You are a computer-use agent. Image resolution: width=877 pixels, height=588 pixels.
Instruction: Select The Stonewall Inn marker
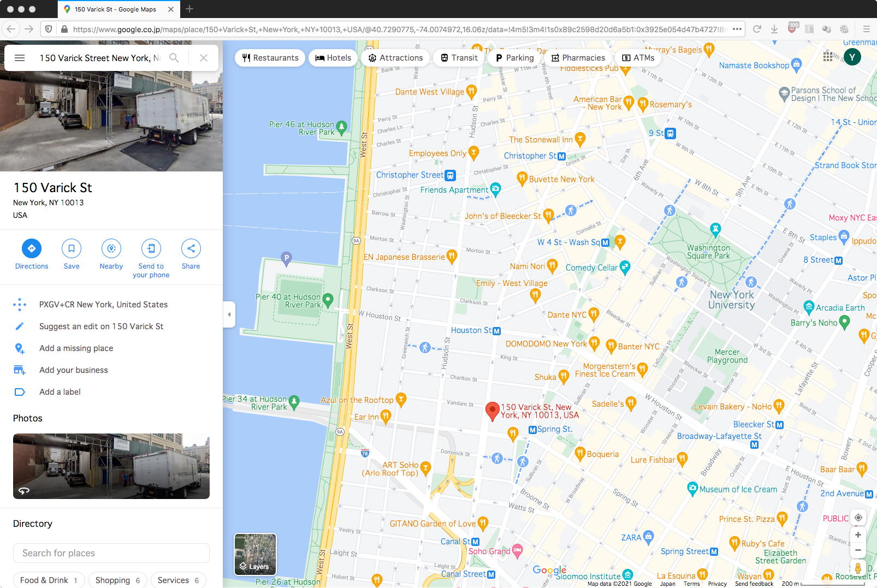click(x=580, y=139)
